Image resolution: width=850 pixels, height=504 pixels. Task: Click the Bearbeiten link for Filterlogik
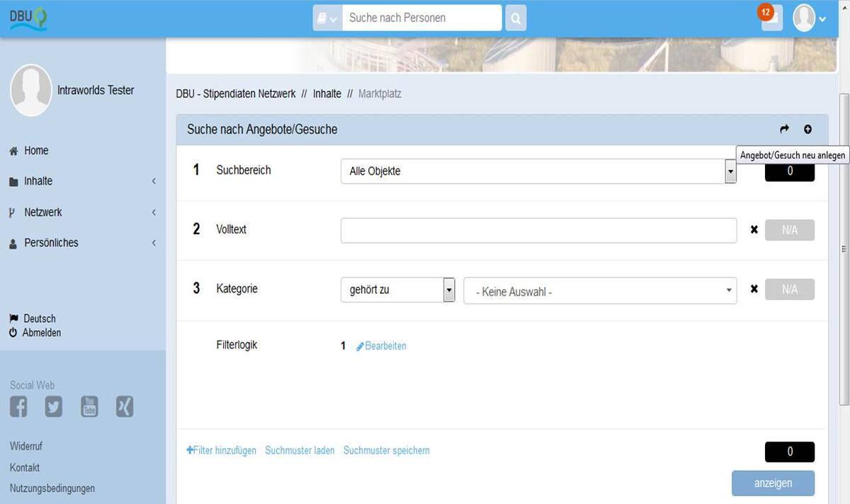(x=382, y=346)
